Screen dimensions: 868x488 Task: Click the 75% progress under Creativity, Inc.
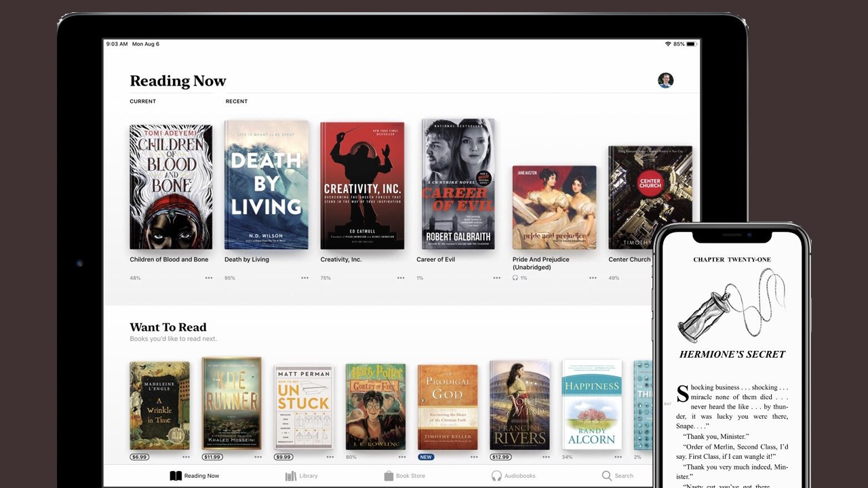[325, 278]
